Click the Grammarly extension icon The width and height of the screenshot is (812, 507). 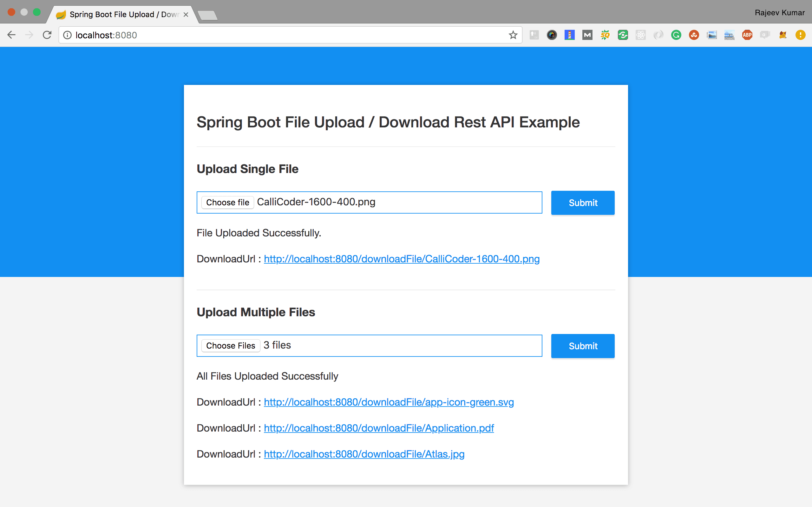676,35
